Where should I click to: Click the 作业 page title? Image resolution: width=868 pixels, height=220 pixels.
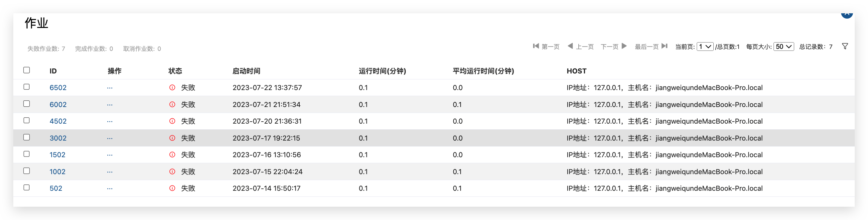(36, 23)
